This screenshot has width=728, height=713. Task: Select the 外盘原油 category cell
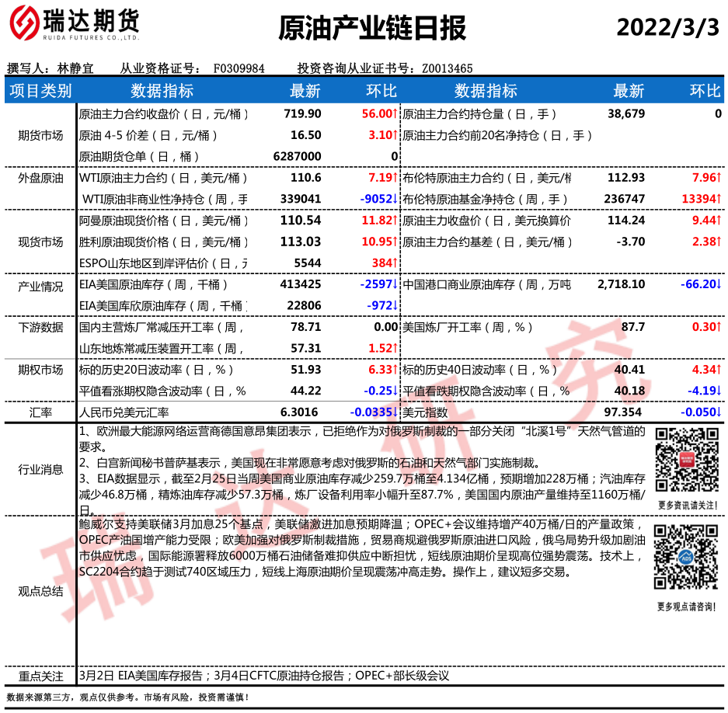[40, 178]
